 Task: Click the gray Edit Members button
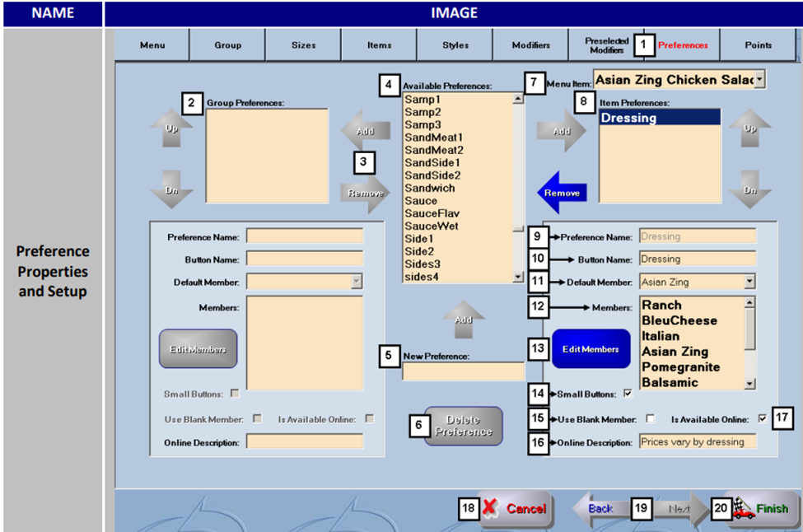pos(198,348)
